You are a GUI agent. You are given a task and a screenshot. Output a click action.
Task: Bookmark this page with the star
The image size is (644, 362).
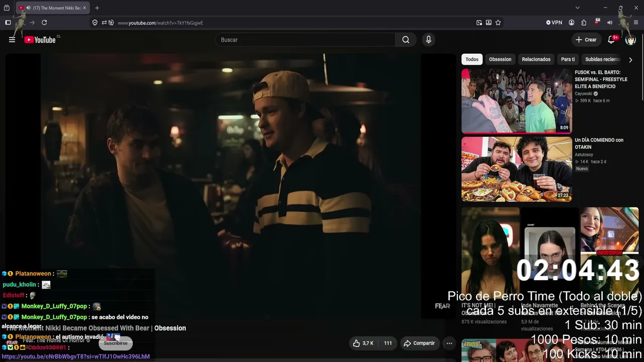(x=498, y=23)
